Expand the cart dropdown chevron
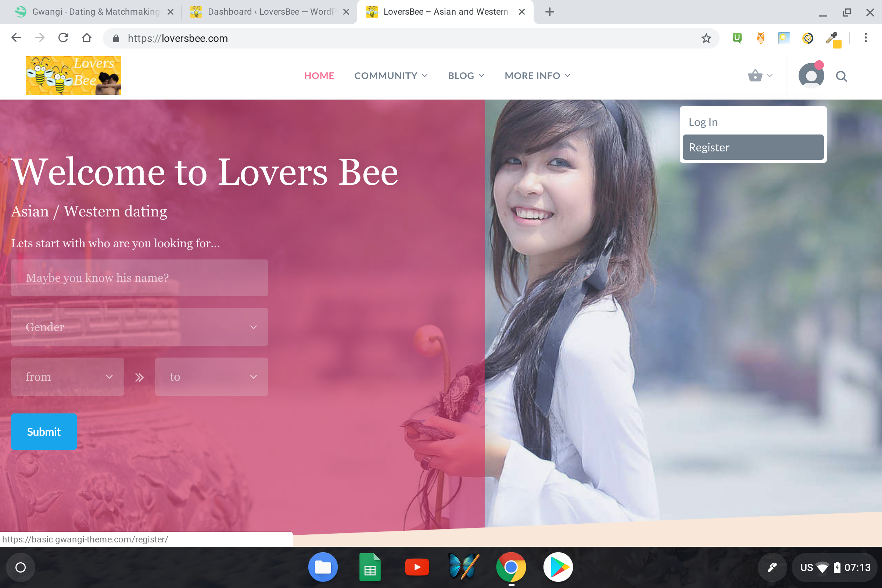The image size is (882, 588). (770, 76)
